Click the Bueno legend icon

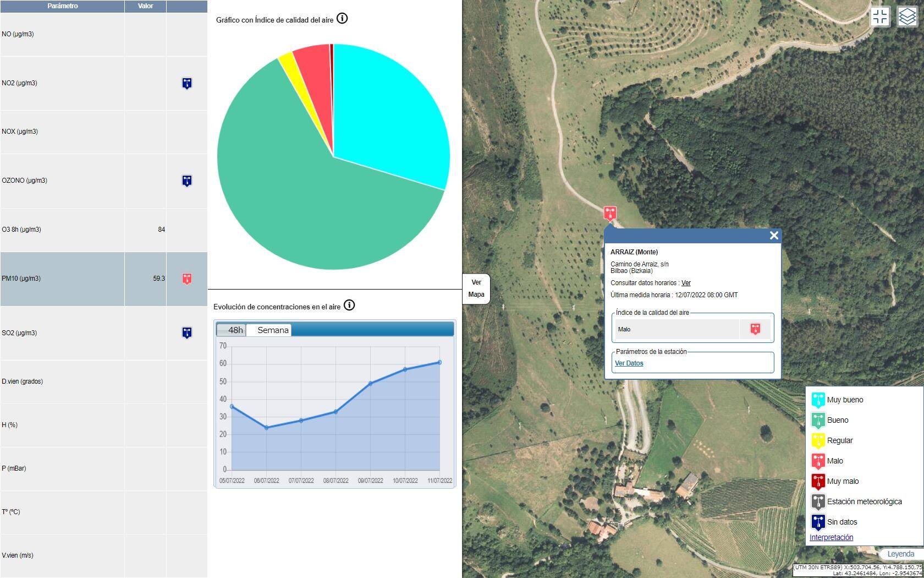pyautogui.click(x=818, y=420)
